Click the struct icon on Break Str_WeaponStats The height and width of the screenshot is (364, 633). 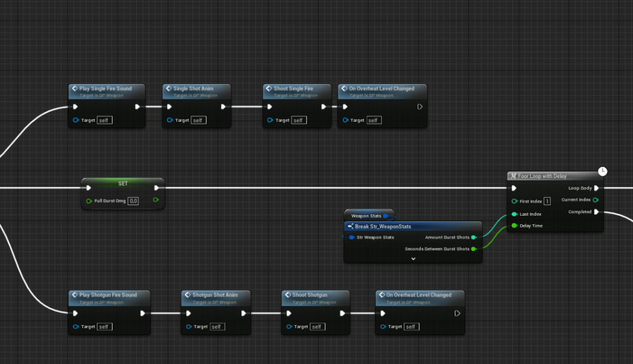tap(350, 226)
